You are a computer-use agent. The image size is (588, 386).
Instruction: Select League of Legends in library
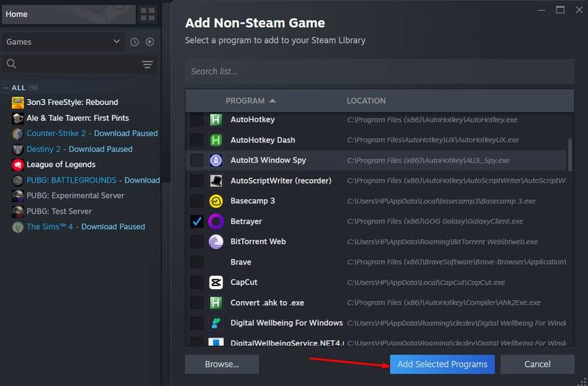(x=61, y=165)
